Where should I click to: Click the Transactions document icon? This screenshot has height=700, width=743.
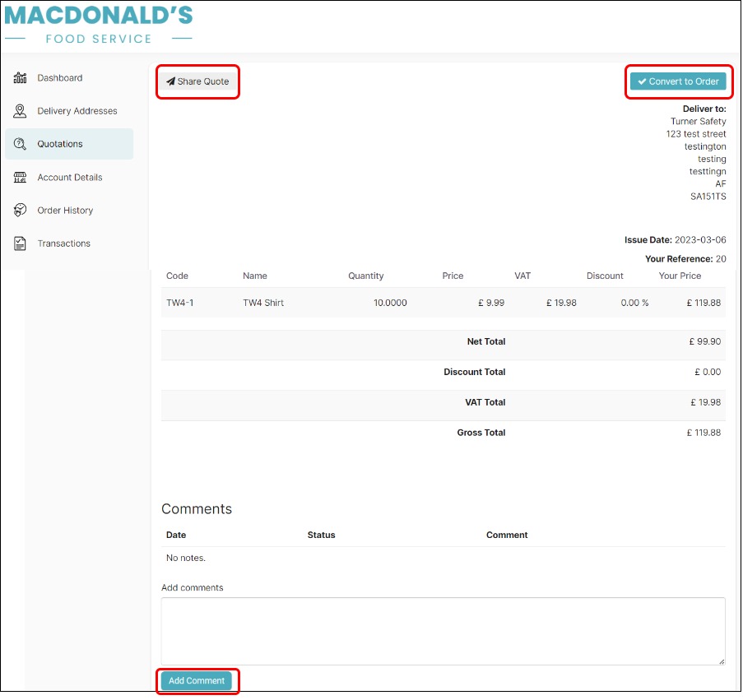tap(20, 243)
